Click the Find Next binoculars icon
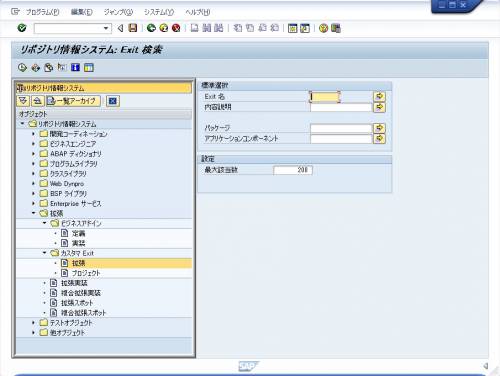The image size is (500, 376). coord(218,28)
